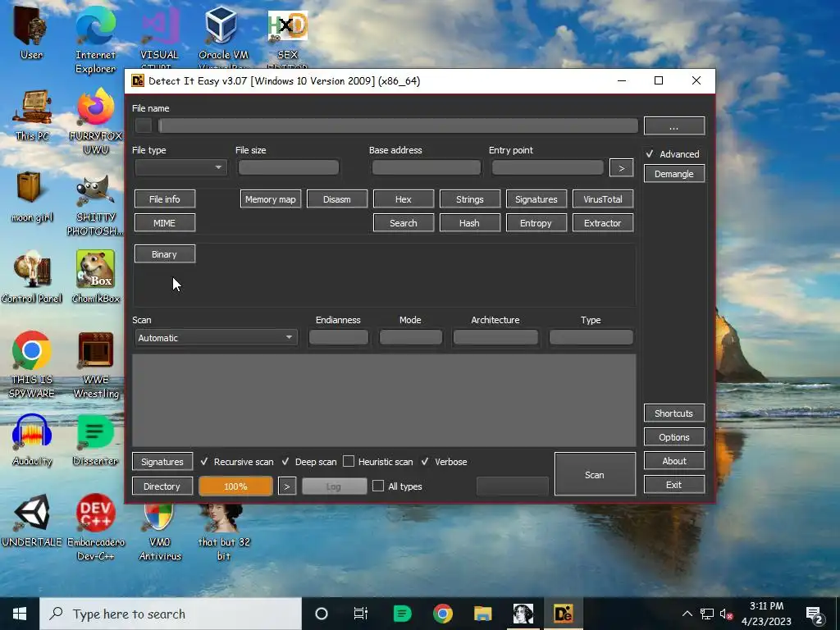Click the Binary button
840x630 pixels.
[164, 254]
